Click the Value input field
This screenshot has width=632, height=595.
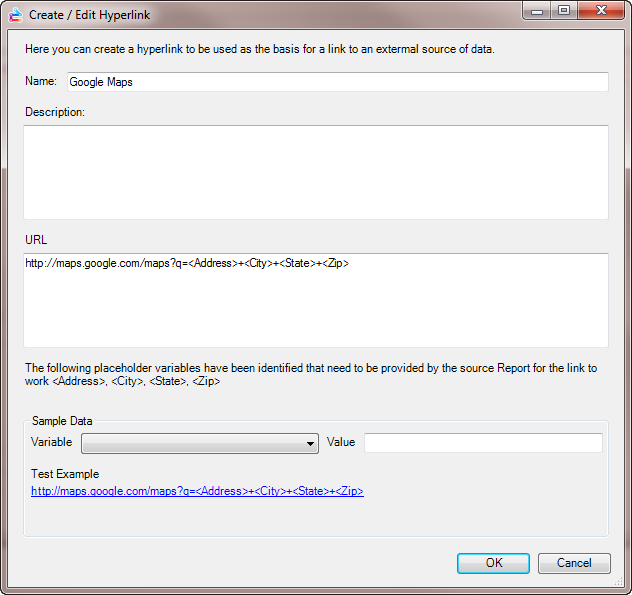[x=483, y=443]
